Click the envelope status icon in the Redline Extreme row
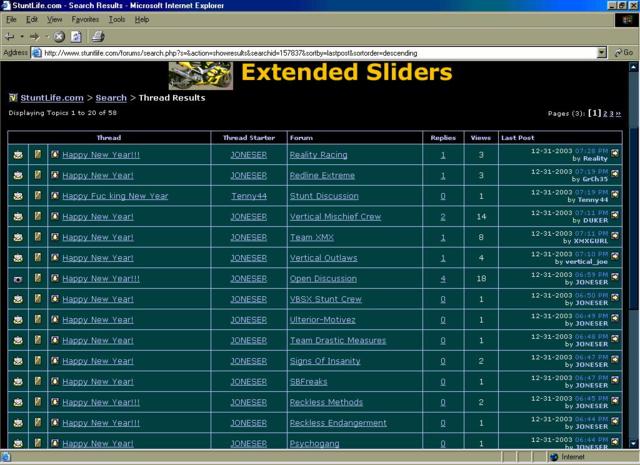Image resolution: width=640 pixels, height=465 pixels. [18, 175]
